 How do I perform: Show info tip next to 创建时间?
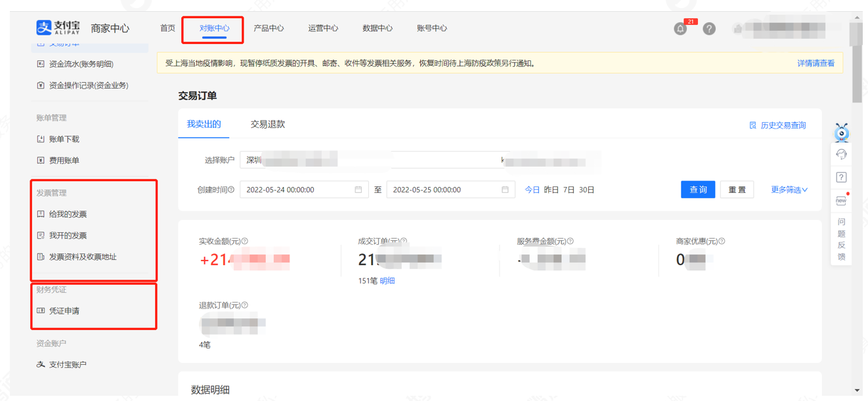click(231, 190)
